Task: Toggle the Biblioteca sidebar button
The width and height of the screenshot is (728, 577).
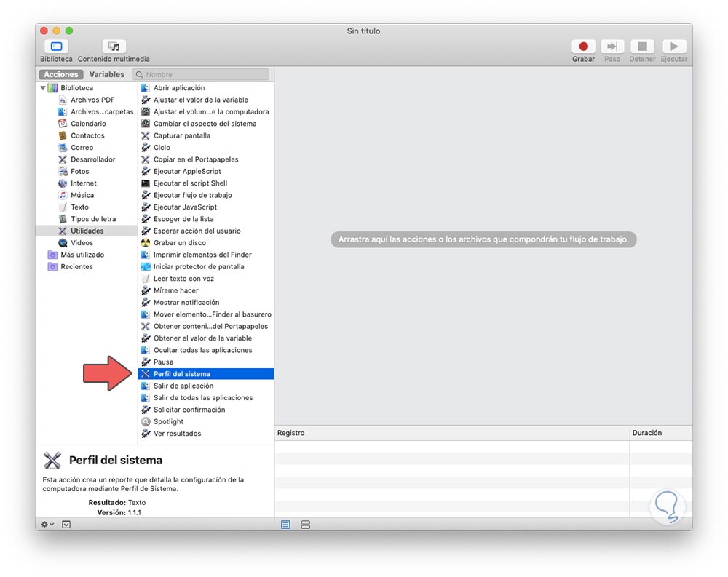Action: coord(56,47)
